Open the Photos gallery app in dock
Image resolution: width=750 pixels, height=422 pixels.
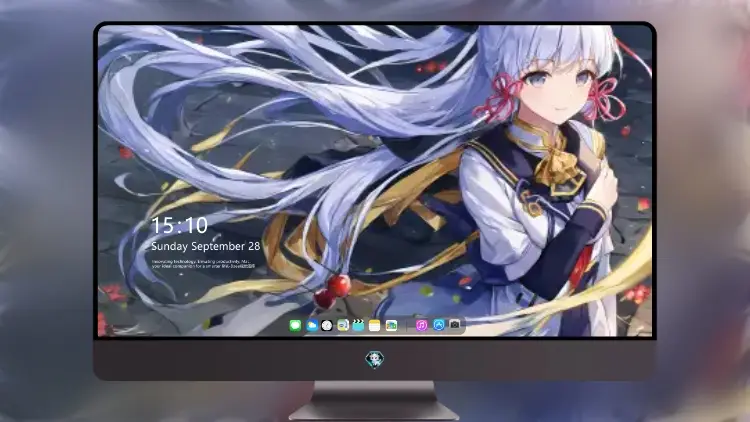[x=391, y=326]
